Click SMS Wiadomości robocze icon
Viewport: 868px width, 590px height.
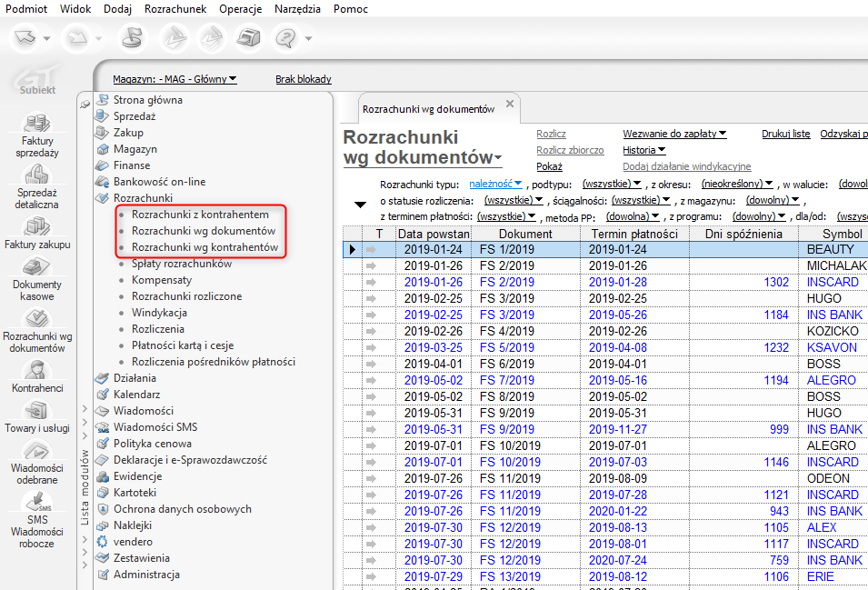(x=36, y=503)
